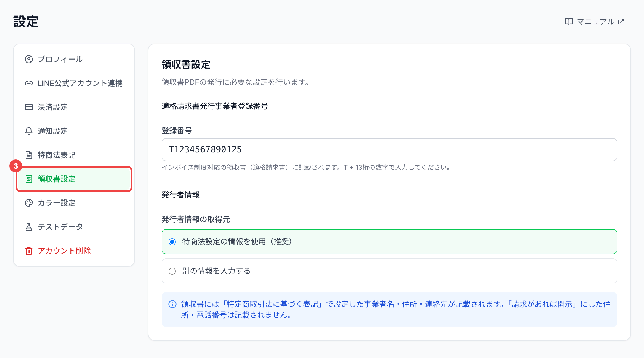Click the info icon in blue notice
644x358 pixels.
pyautogui.click(x=172, y=304)
